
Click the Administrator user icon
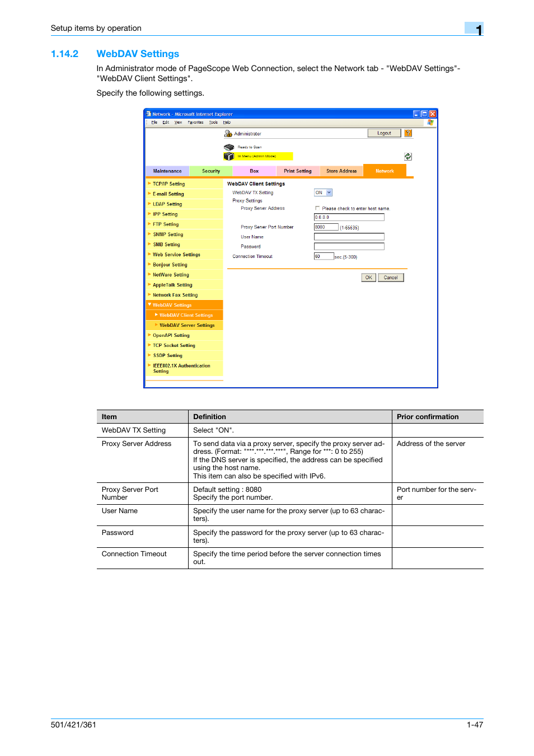pyautogui.click(x=228, y=134)
